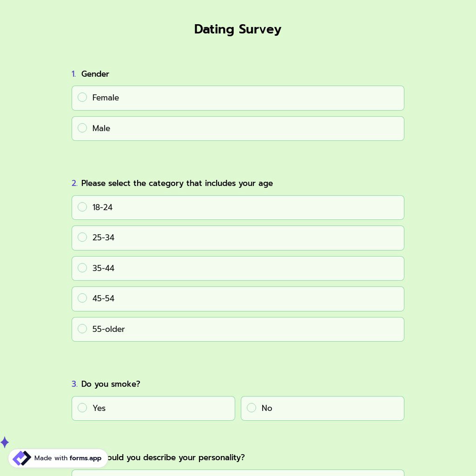The width and height of the screenshot is (476, 476).
Task: Choose the 55-older age category
Action: tap(82, 328)
